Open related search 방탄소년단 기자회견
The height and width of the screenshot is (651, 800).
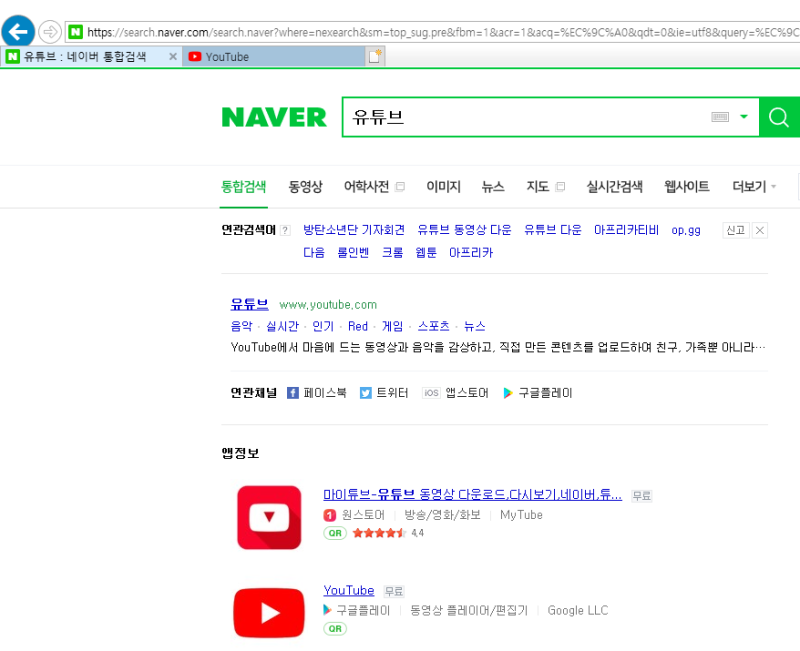(x=354, y=230)
